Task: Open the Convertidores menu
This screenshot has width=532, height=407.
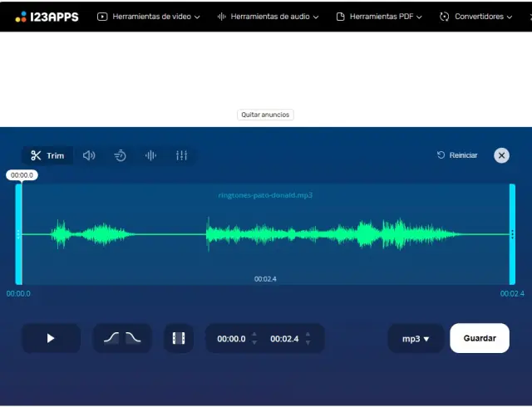Action: tap(478, 17)
